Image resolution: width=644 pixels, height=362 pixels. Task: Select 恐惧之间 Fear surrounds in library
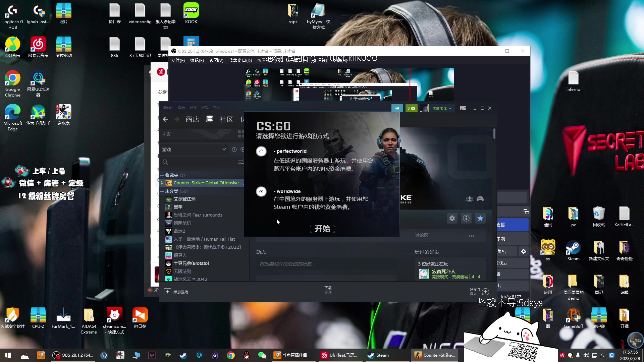[x=198, y=215]
